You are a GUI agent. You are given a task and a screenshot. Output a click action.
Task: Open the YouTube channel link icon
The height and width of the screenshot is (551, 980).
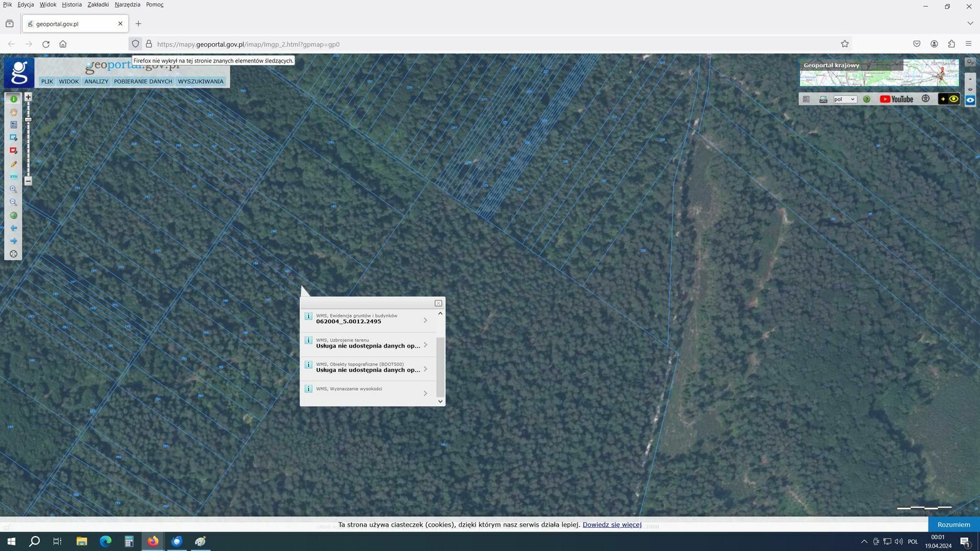pos(896,99)
